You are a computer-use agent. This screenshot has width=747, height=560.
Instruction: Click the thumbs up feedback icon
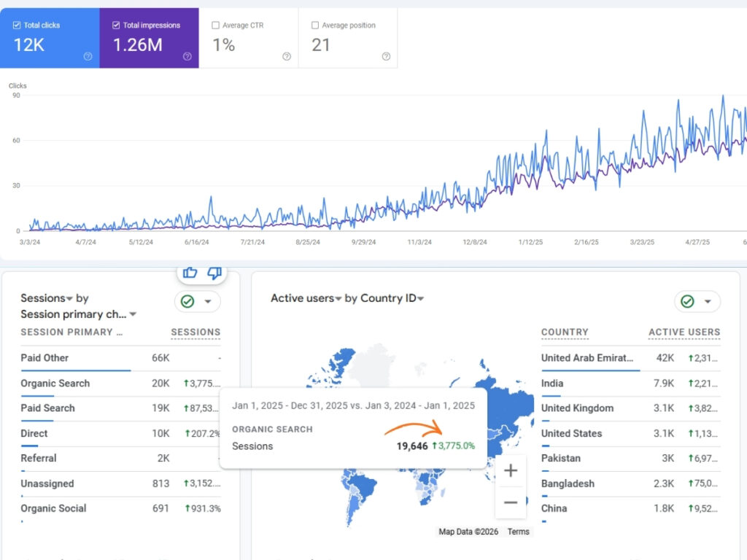tap(190, 273)
